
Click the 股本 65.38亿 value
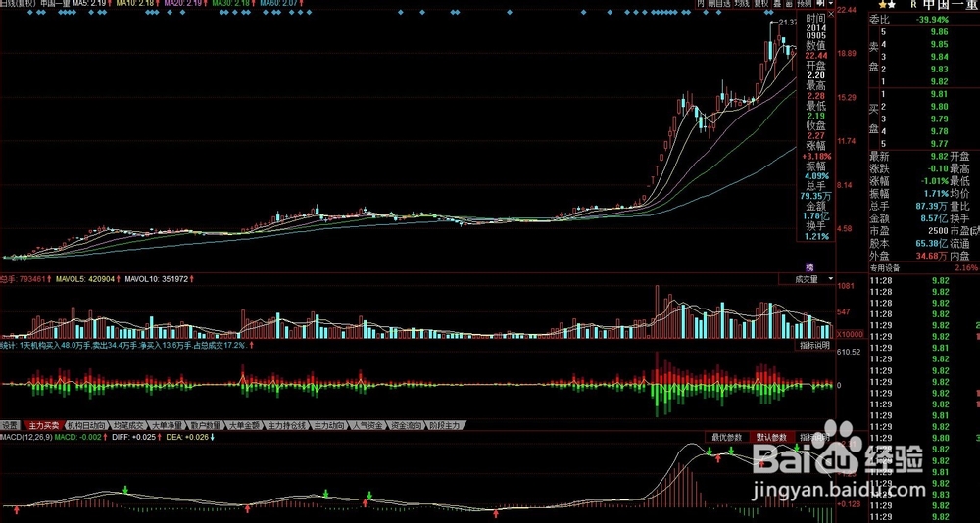(932, 244)
